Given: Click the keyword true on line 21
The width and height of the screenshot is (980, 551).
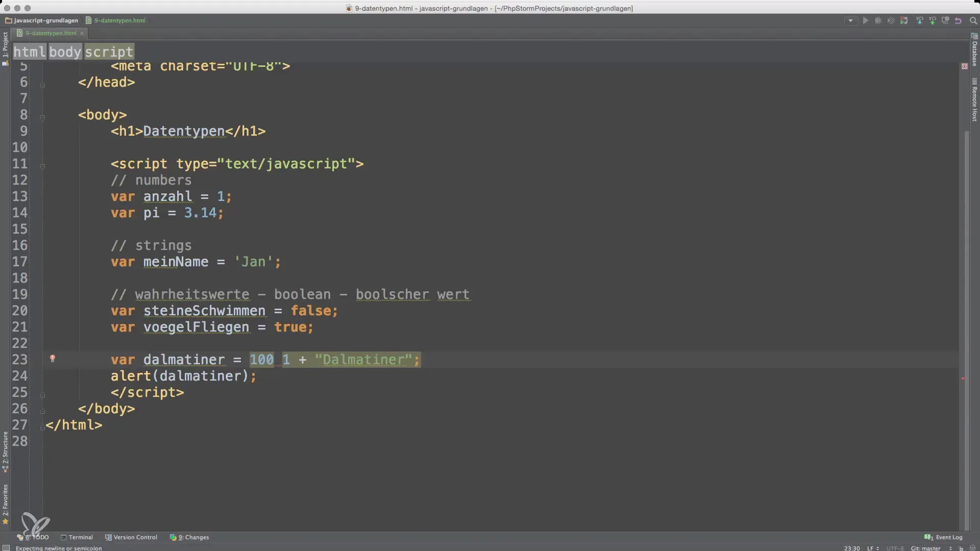Looking at the screenshot, I should (290, 327).
